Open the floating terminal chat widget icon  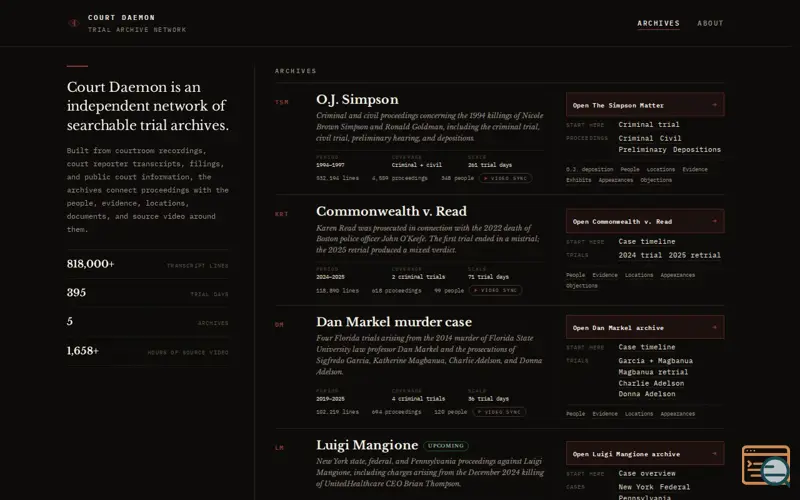coord(765,465)
